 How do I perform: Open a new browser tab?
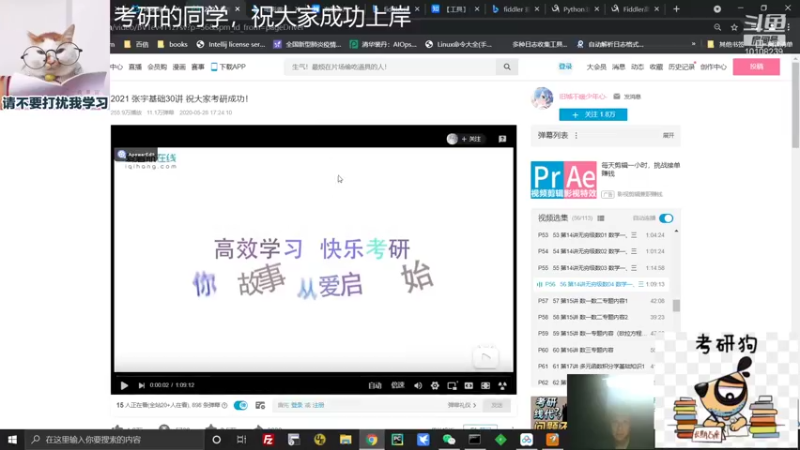tap(677, 9)
